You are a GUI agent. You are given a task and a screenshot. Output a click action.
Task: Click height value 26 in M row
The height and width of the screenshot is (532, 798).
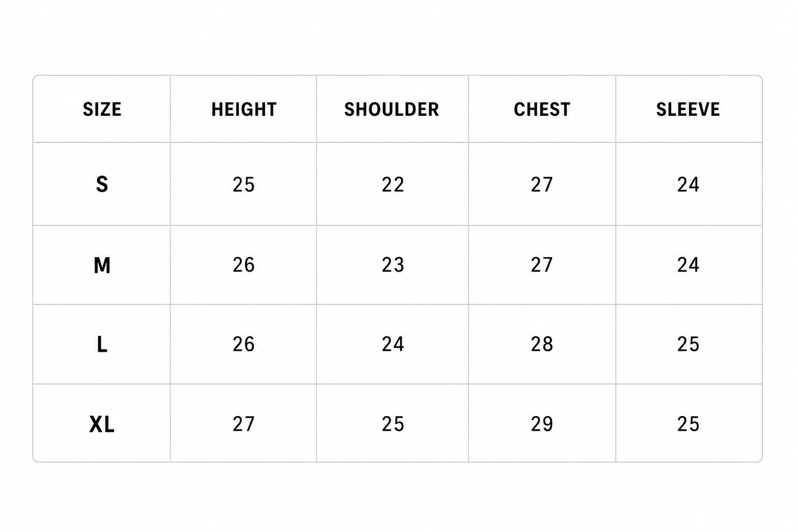click(x=244, y=265)
